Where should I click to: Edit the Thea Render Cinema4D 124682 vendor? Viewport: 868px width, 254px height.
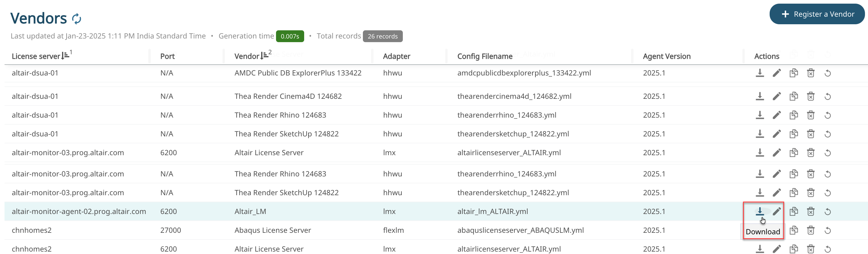coord(776,96)
